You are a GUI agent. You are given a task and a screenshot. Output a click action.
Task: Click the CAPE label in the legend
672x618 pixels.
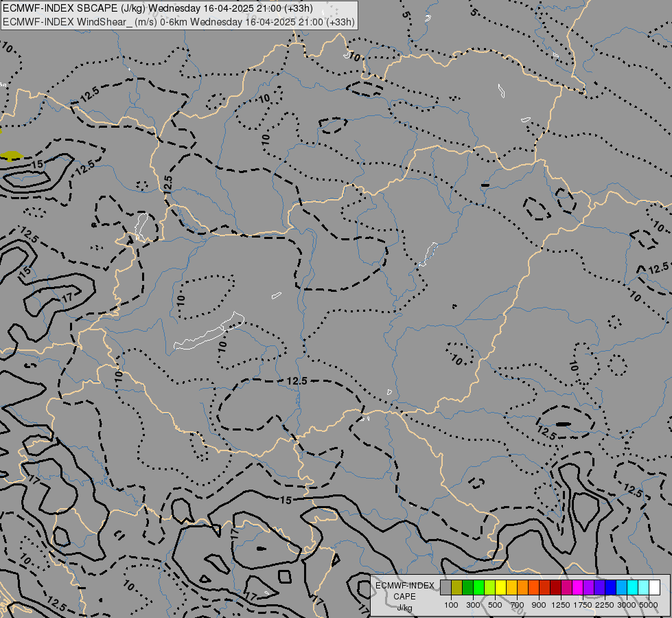click(x=404, y=597)
